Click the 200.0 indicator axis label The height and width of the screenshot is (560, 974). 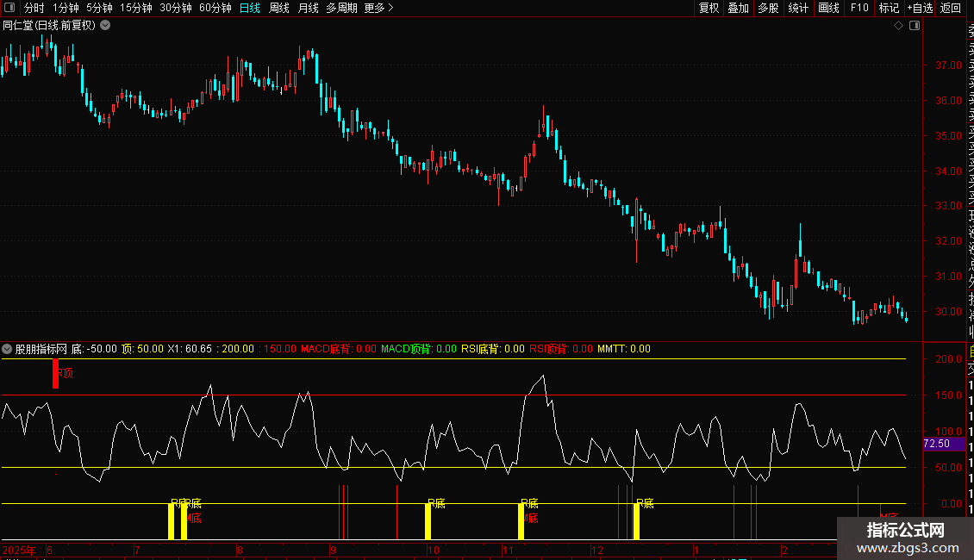[x=948, y=359]
